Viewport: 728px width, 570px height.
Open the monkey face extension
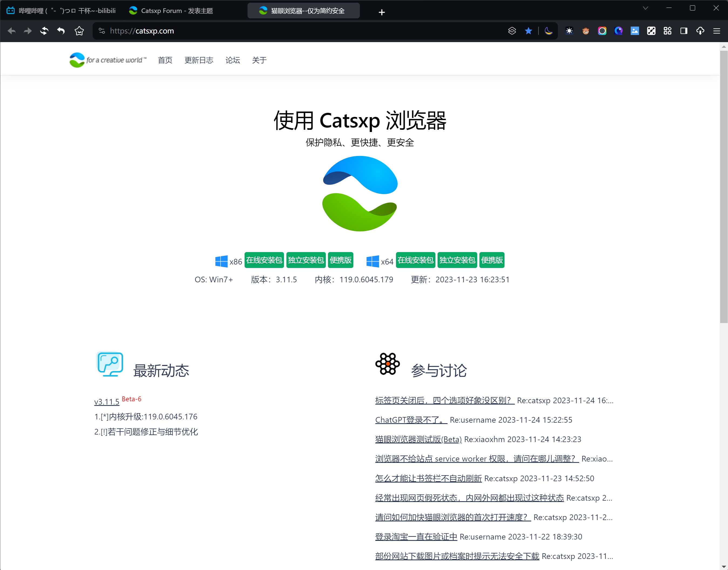point(586,31)
